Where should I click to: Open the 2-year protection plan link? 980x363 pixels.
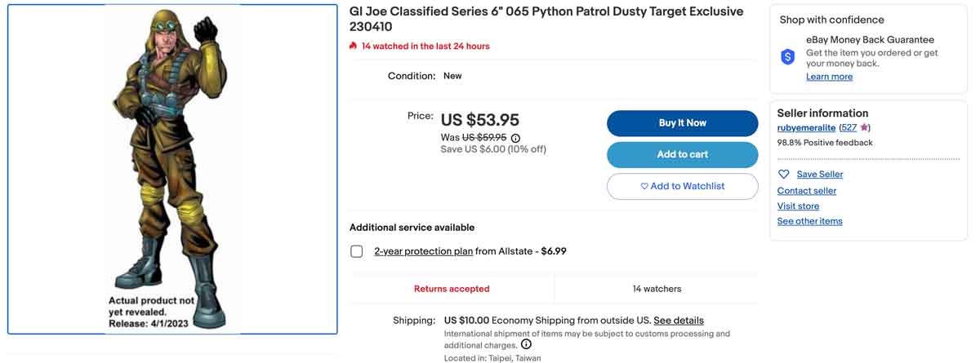423,251
